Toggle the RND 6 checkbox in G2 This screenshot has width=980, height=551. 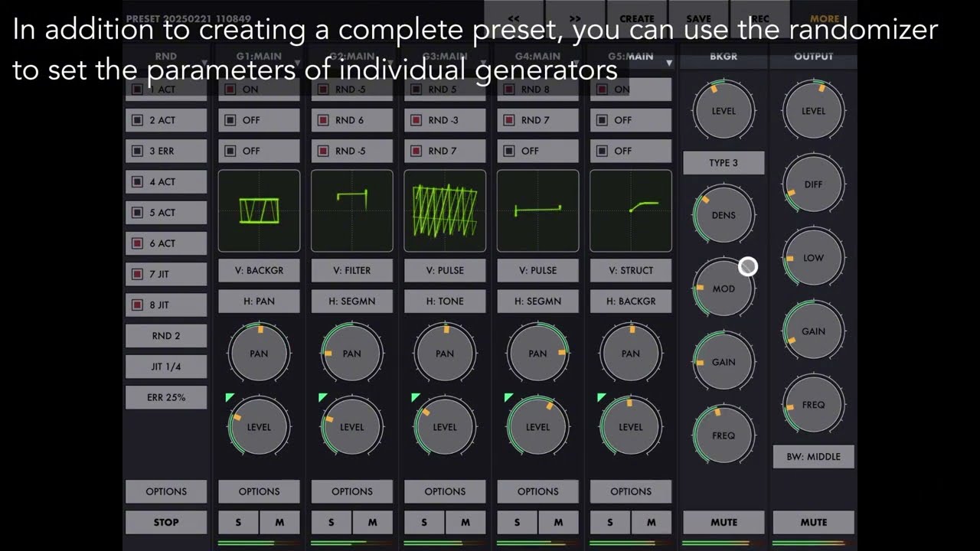(323, 120)
